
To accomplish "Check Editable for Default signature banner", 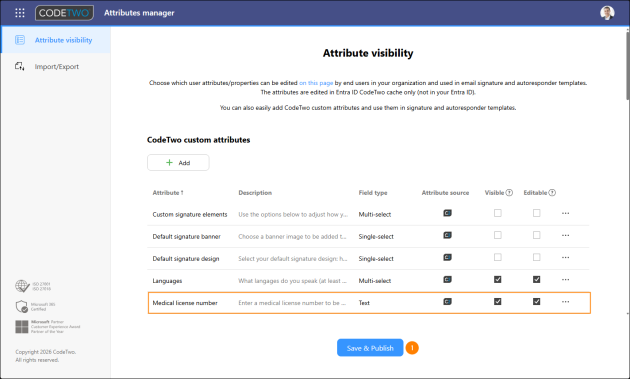I will tap(536, 235).
